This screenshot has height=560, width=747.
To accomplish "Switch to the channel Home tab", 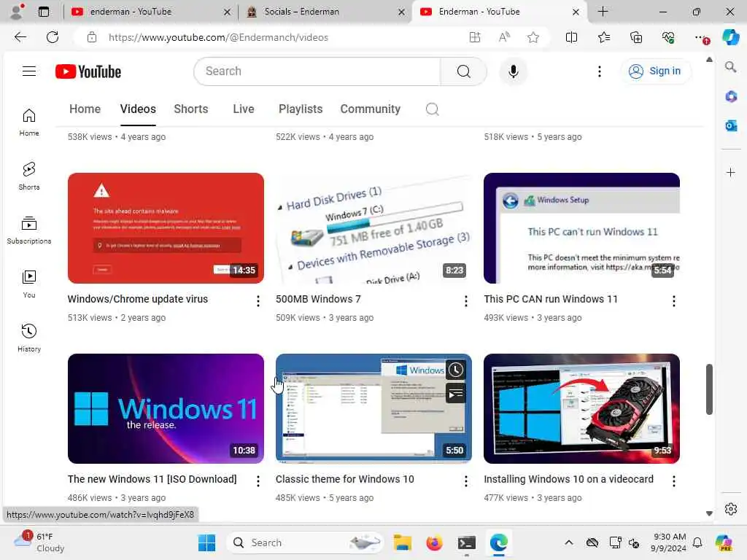I will [x=85, y=109].
